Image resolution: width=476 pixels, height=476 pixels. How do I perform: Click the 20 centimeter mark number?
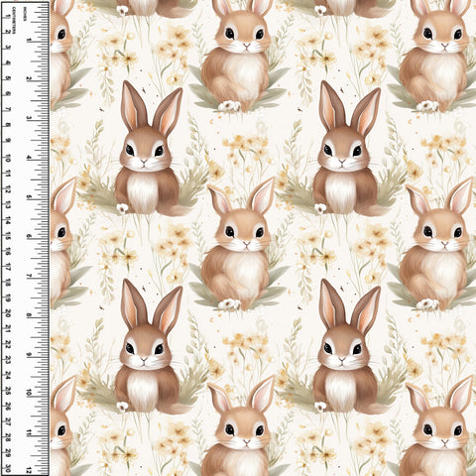point(7,313)
